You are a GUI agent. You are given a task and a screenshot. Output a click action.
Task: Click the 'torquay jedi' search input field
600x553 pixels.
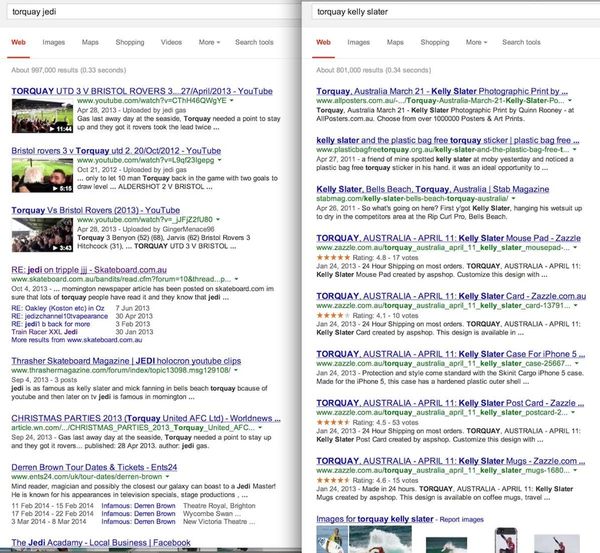(153, 11)
